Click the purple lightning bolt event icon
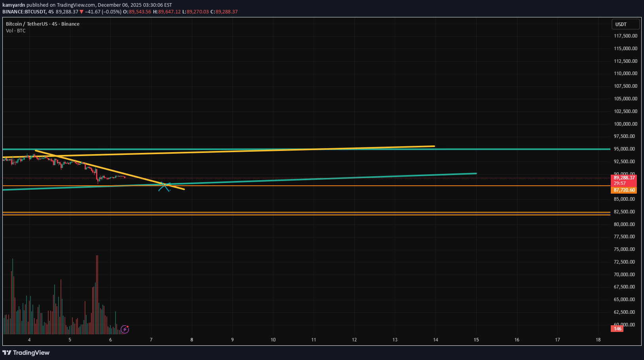644x360 pixels. tap(125, 329)
